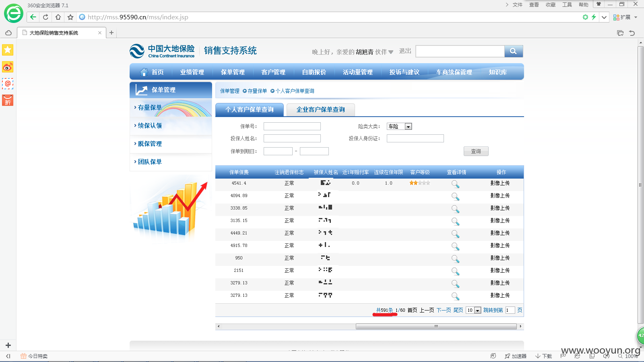The height and width of the screenshot is (362, 644).
Task: Click the 今日特卖 status bar link
Action: pos(34,356)
